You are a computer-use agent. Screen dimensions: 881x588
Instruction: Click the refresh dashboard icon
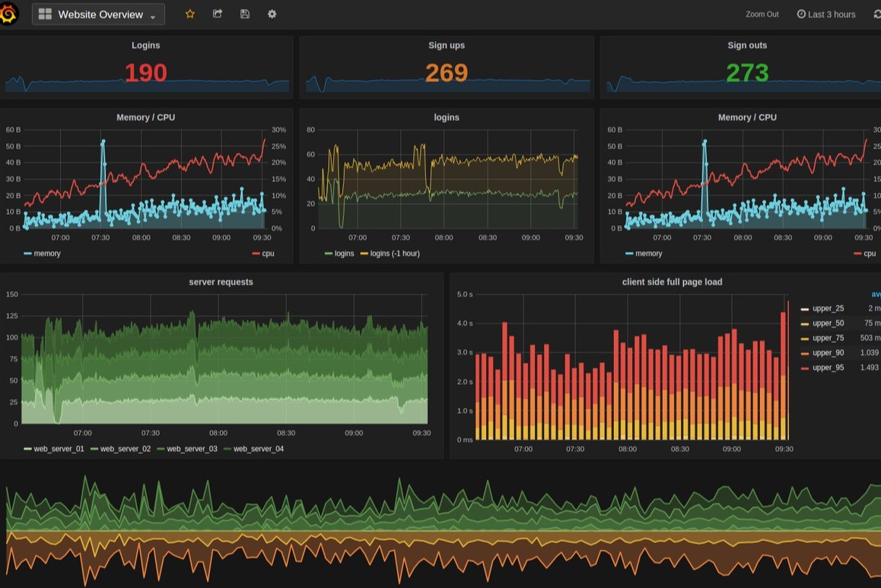(x=876, y=14)
